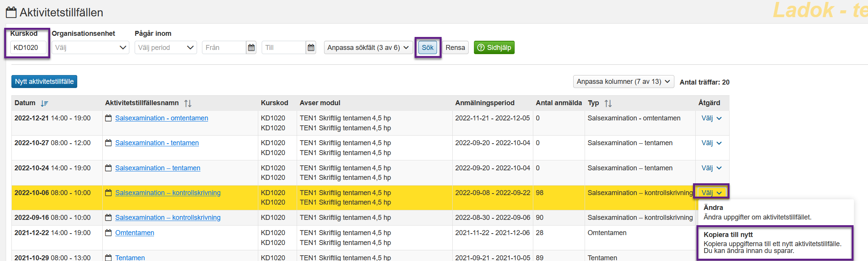
Task: Click Antal anmälda column header
Action: click(x=559, y=103)
